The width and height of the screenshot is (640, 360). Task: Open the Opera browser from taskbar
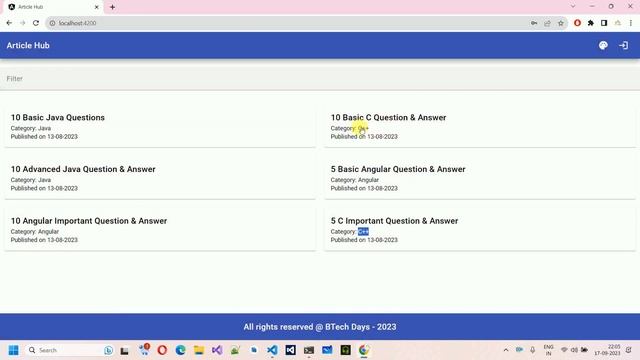point(162,350)
